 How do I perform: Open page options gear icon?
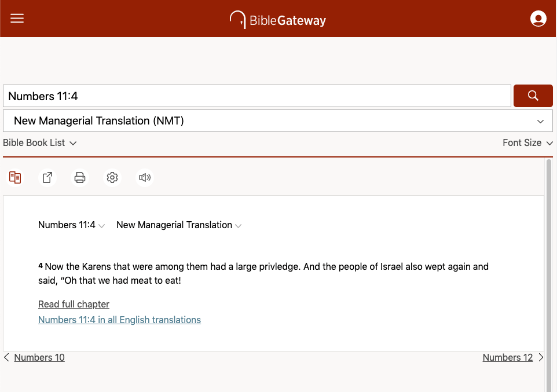tap(112, 178)
